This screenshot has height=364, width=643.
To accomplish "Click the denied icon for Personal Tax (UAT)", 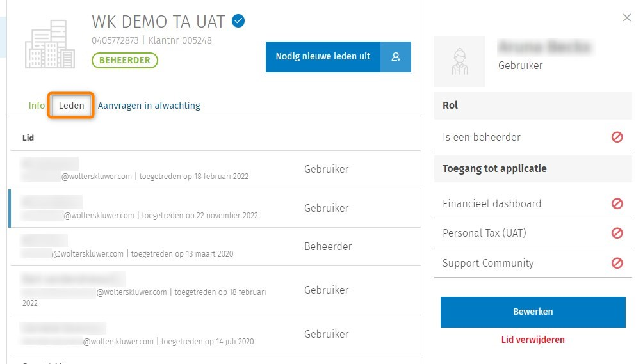I will 617,233.
